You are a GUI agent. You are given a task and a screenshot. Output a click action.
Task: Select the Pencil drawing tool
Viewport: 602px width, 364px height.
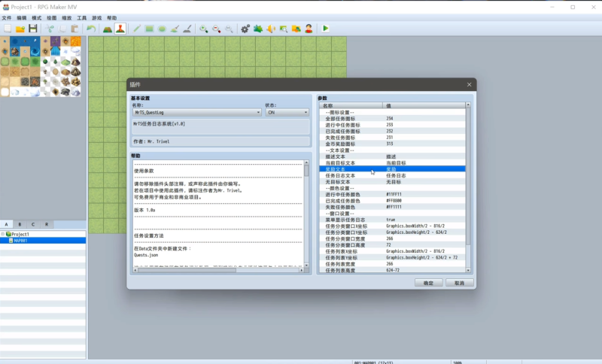[137, 29]
